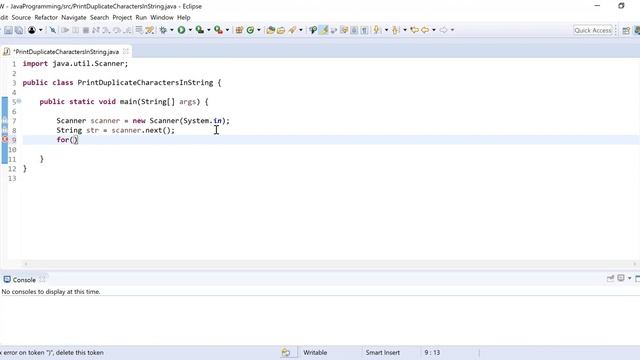Click horizontal scrollbar left arrow in editor
The height and width of the screenshot is (360, 640).
(26, 264)
